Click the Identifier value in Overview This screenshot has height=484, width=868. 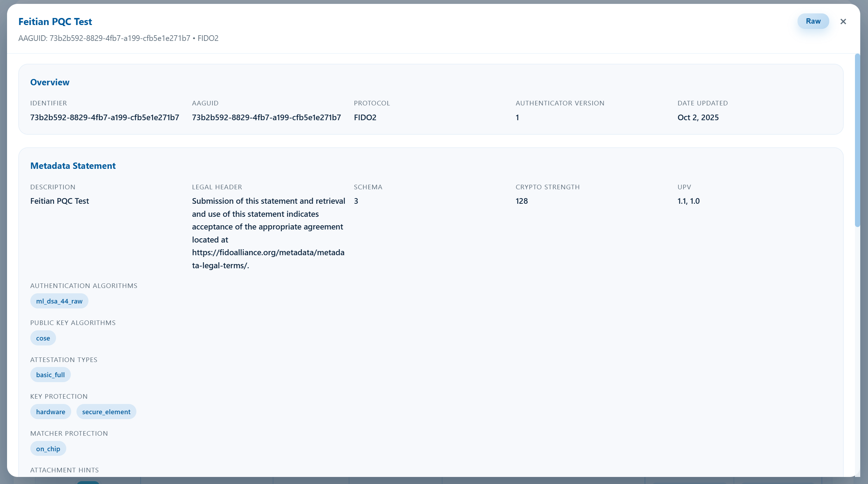coord(105,117)
